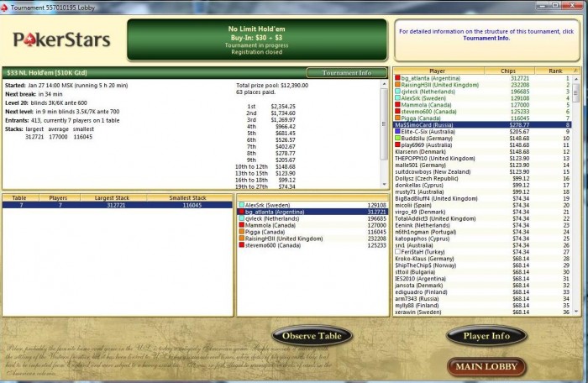This screenshot has height=383, width=588.
Task: Select n6th1ngman (Portugal) in standings
Action: (482, 232)
